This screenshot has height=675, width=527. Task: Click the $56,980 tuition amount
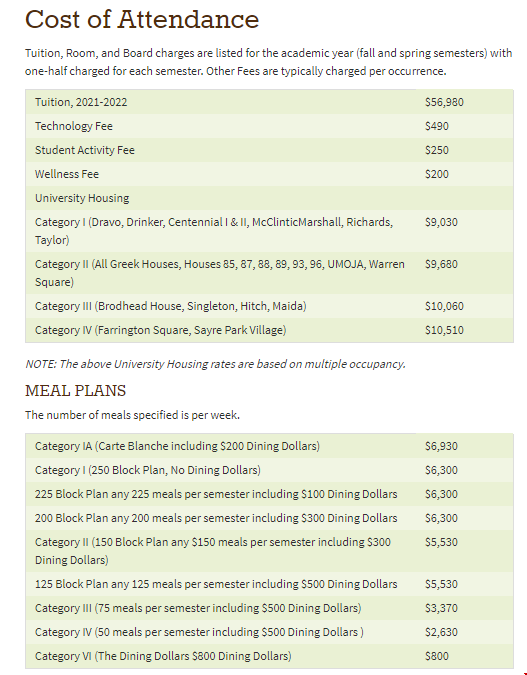(x=444, y=102)
